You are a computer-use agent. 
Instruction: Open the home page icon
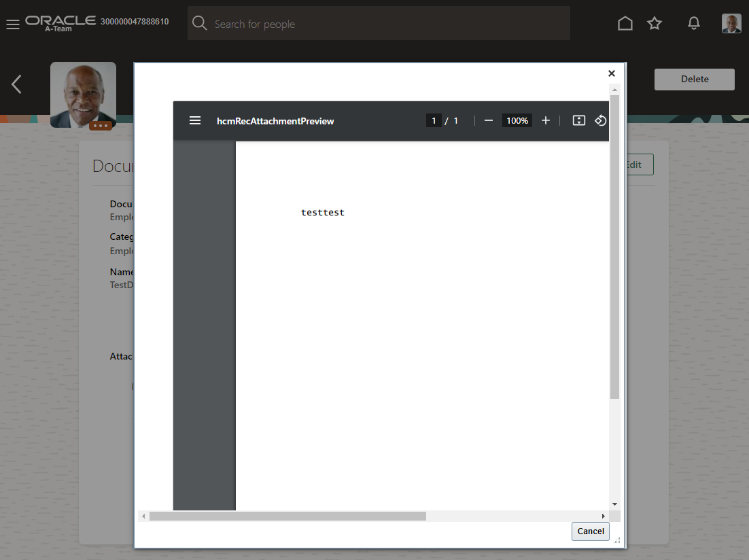(x=625, y=22)
